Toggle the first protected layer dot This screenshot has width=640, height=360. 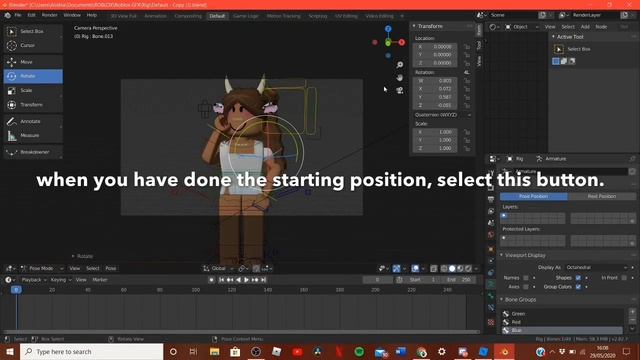(x=504, y=238)
